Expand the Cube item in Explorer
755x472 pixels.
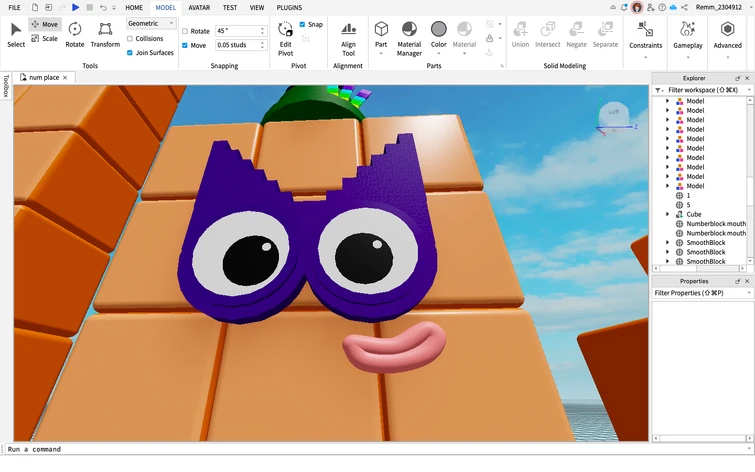click(667, 214)
